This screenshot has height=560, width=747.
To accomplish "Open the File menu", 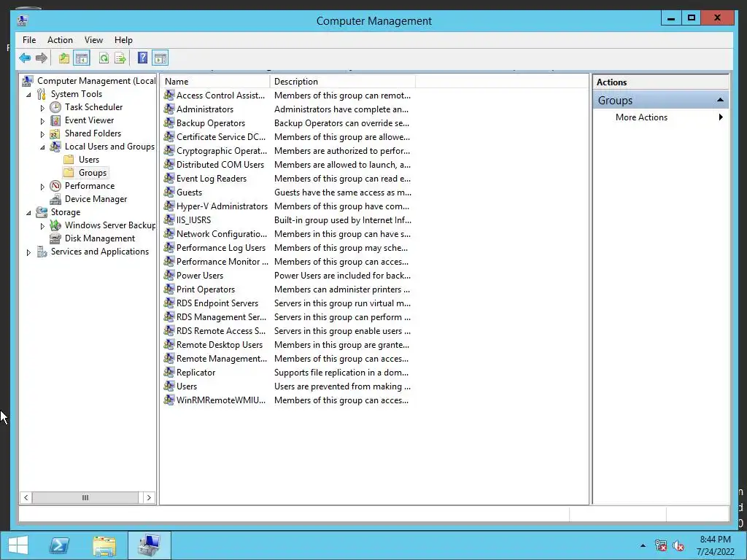I will (29, 40).
